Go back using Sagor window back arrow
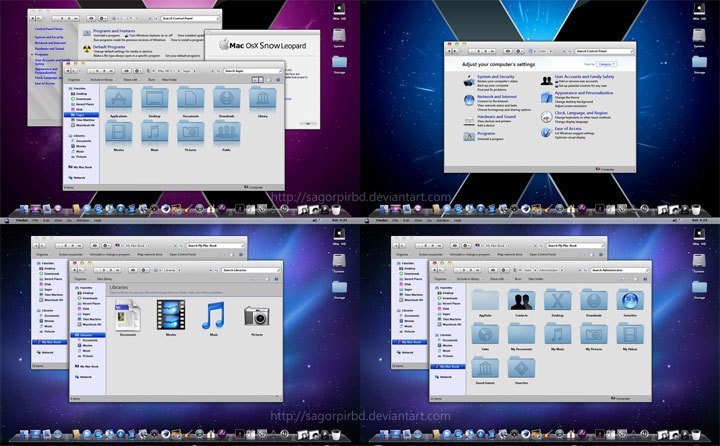This screenshot has height=446, width=720. pos(68,71)
